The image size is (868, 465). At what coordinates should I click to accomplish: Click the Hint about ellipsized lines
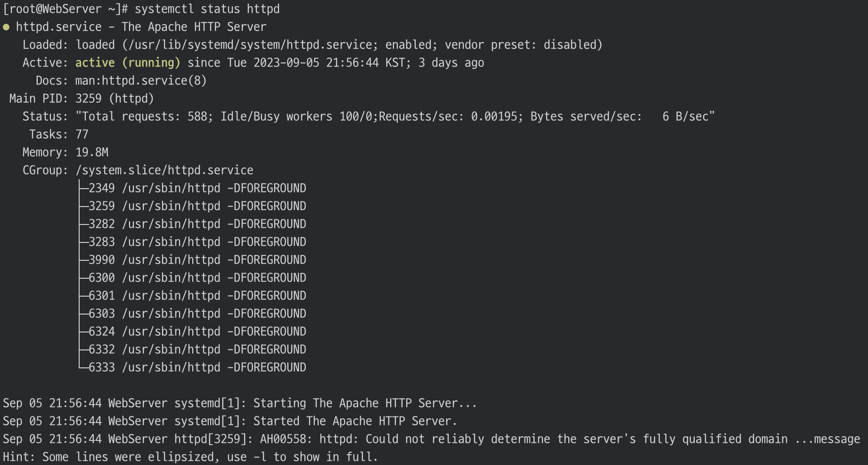pyautogui.click(x=190, y=457)
